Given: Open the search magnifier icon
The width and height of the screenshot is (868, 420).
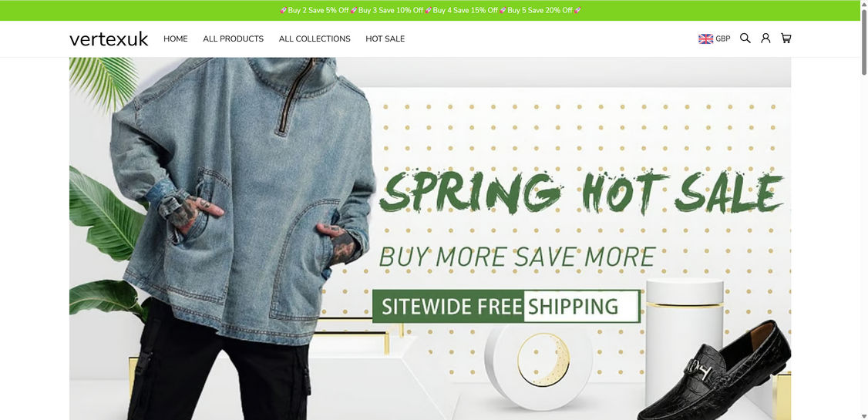Looking at the screenshot, I should 745,39.
